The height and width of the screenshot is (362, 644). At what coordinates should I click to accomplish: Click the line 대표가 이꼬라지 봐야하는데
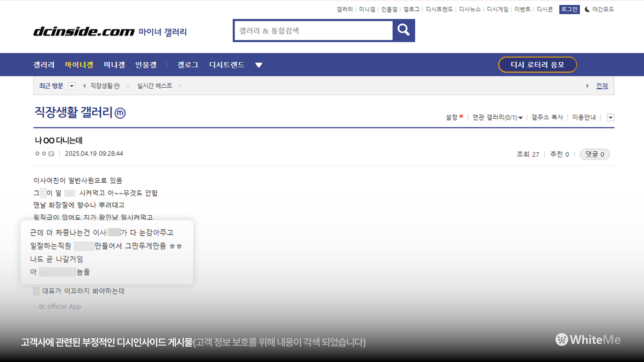(84, 291)
